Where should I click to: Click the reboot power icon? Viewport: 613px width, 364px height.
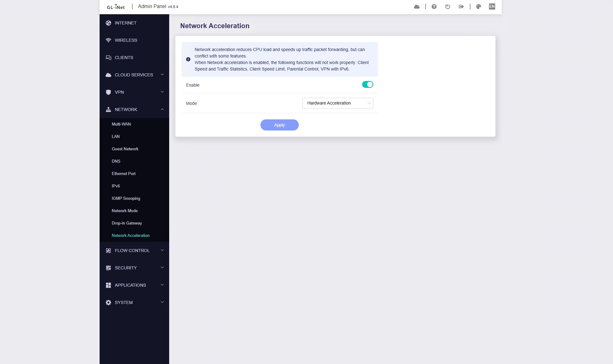[x=448, y=6]
